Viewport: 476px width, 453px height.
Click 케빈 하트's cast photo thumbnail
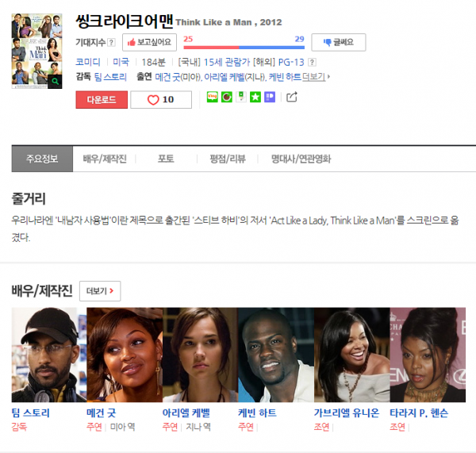[275, 355]
